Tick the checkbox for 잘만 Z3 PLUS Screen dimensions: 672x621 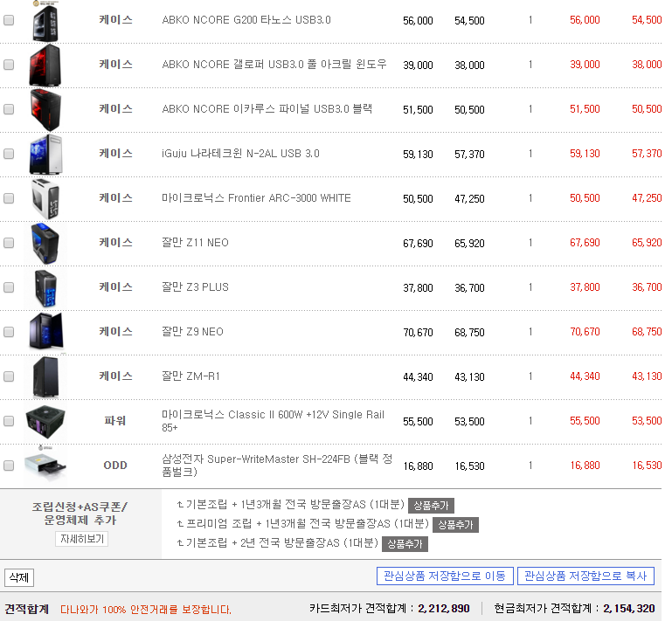(x=9, y=287)
